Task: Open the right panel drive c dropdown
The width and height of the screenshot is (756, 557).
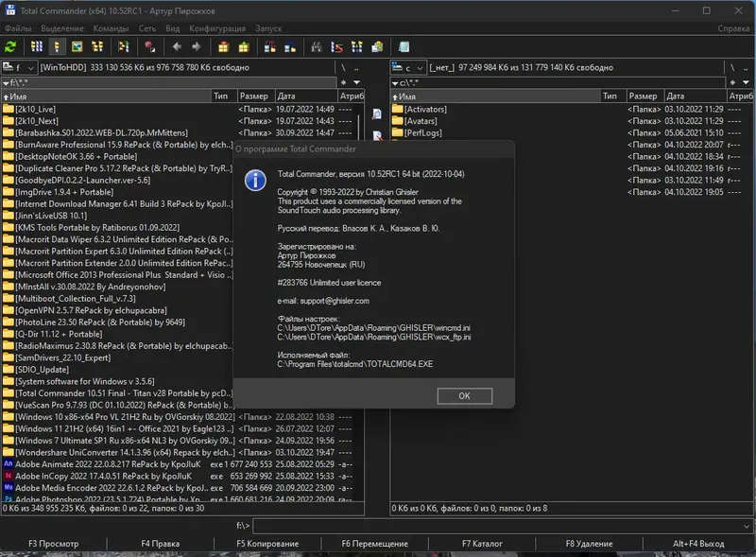Action: (x=409, y=68)
